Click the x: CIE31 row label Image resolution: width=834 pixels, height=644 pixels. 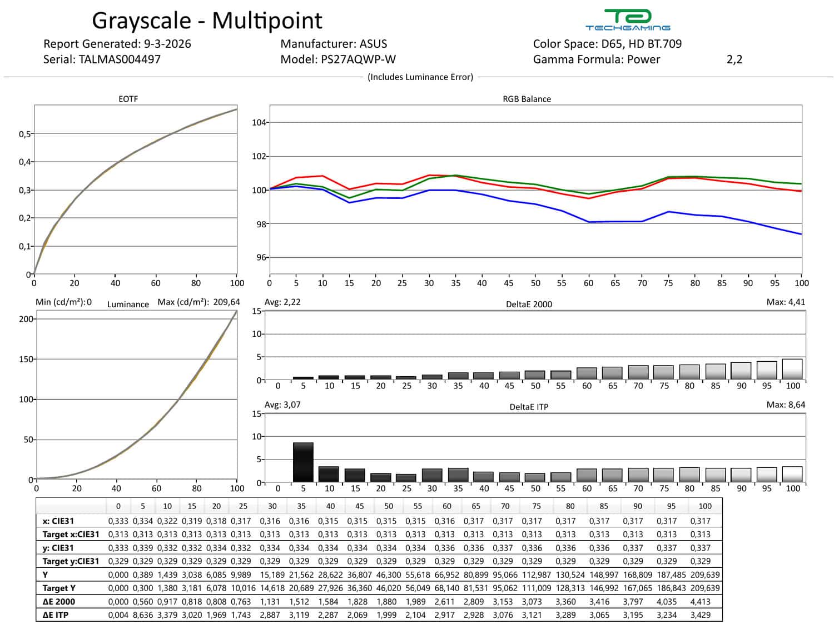58,521
